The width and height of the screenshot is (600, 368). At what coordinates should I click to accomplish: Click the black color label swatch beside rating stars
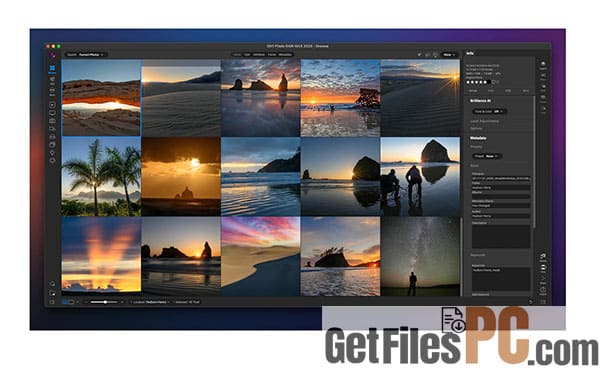point(489,82)
